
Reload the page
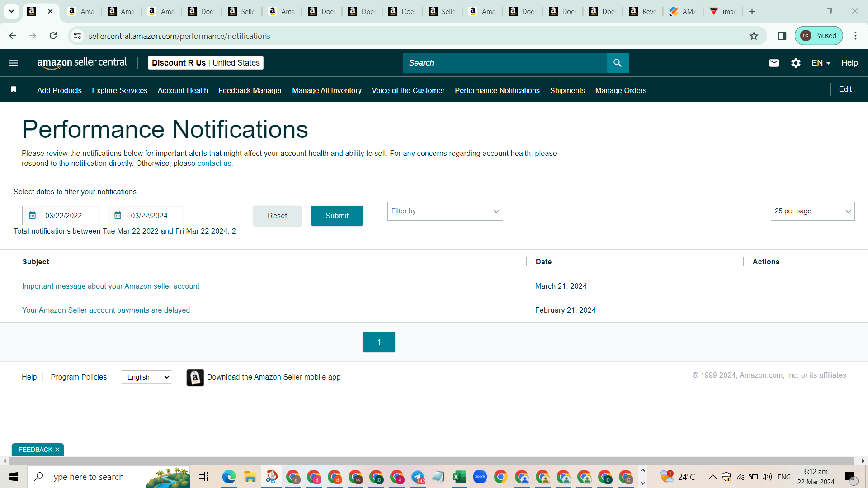pos(53,36)
